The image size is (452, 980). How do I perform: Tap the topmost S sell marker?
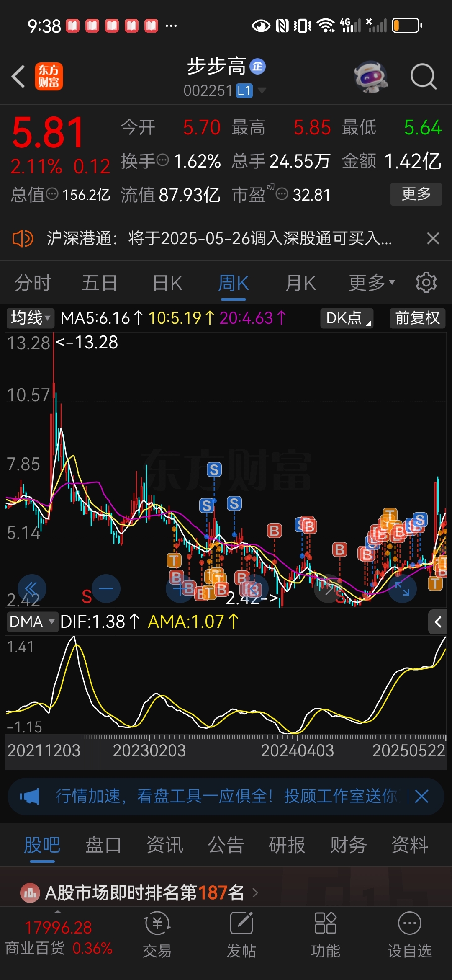click(214, 469)
